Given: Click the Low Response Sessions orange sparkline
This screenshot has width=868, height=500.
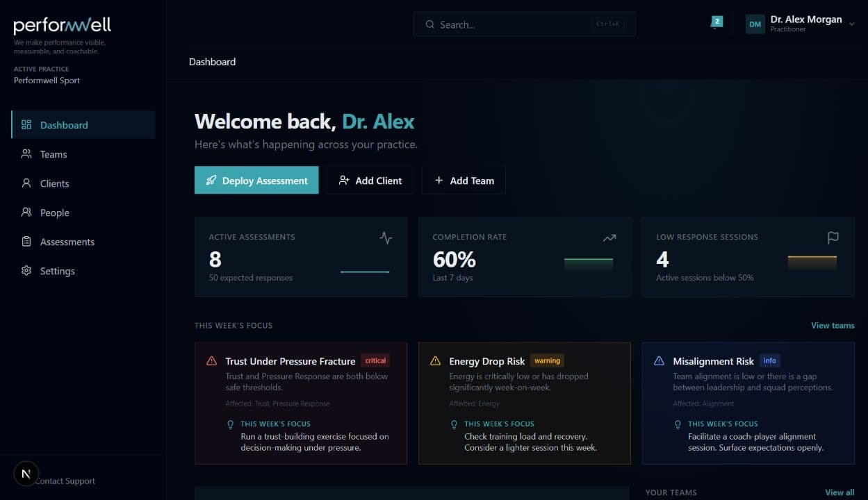Looking at the screenshot, I should click(x=812, y=262).
